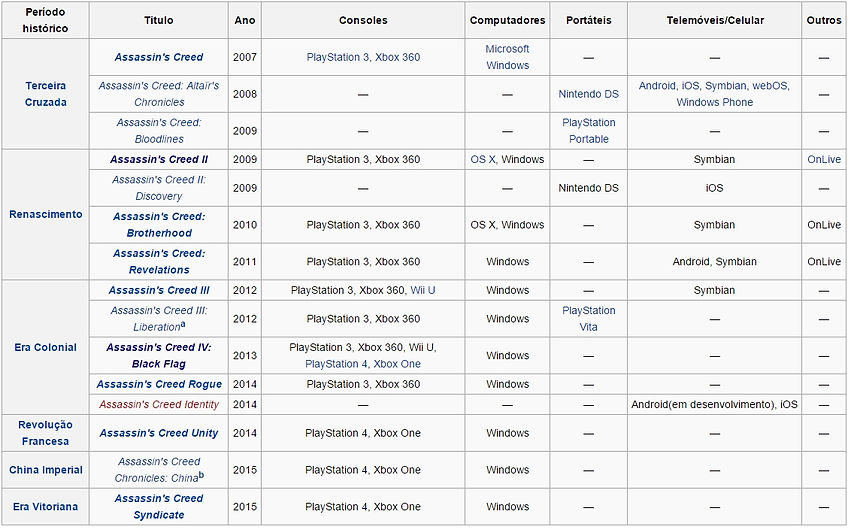Click the blue OnLive link
This screenshot has width=851, height=529.
click(824, 160)
